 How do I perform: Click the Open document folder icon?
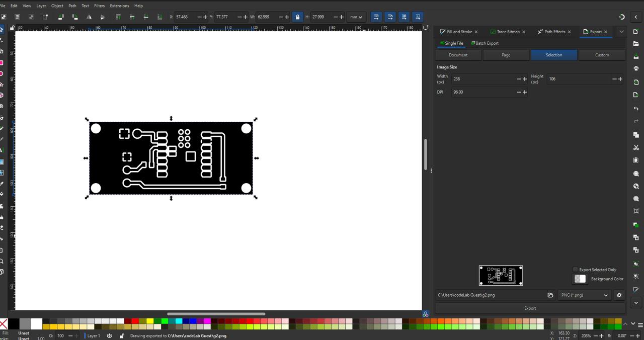point(636,44)
